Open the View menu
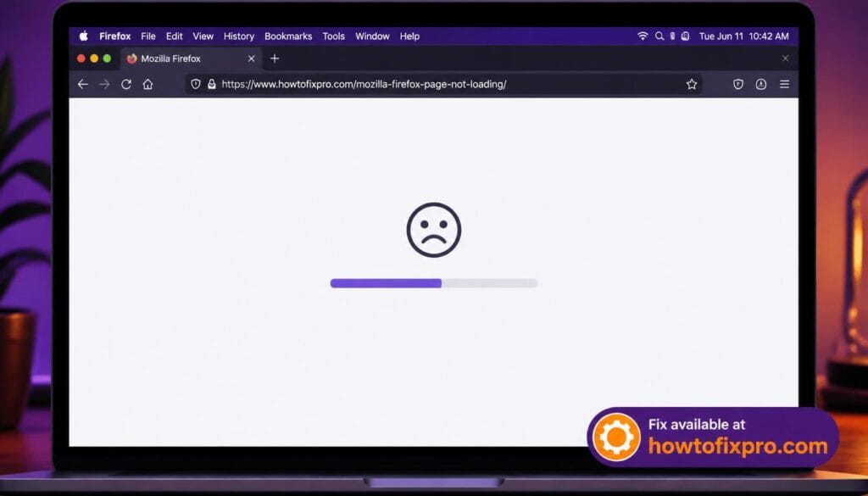The height and width of the screenshot is (496, 868). click(203, 36)
